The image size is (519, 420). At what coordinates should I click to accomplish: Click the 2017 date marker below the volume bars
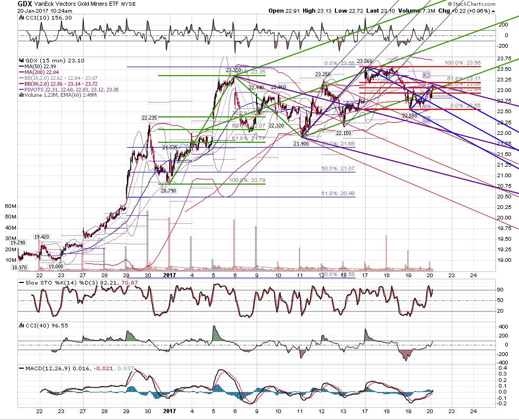(x=169, y=275)
